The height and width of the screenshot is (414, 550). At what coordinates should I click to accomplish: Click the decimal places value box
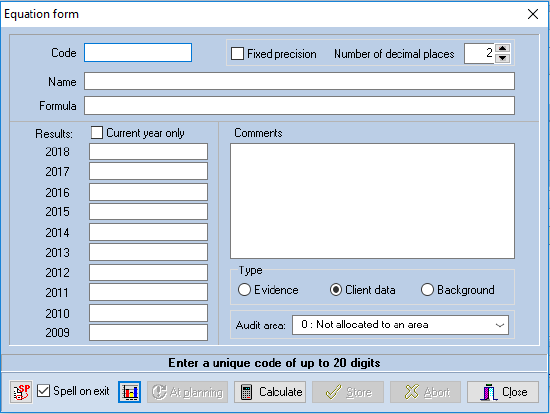(479, 53)
